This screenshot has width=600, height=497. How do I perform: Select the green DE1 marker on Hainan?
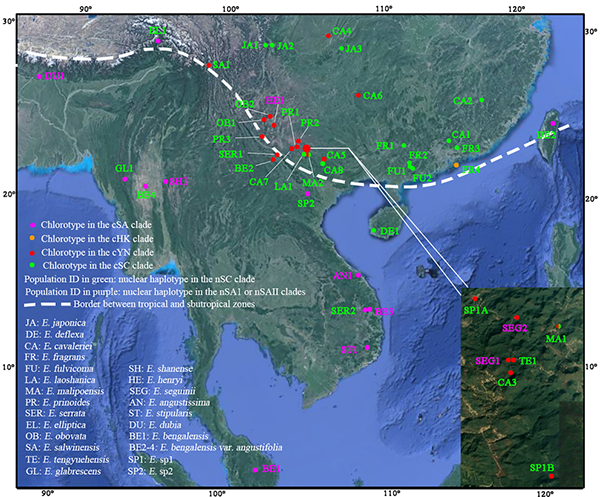(x=374, y=231)
